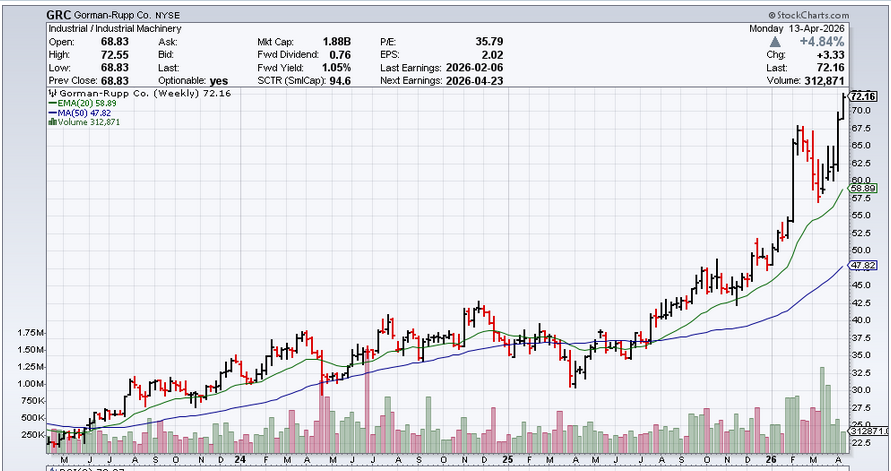Click the volume bars icon in the legend
891x471 pixels.
[52, 122]
